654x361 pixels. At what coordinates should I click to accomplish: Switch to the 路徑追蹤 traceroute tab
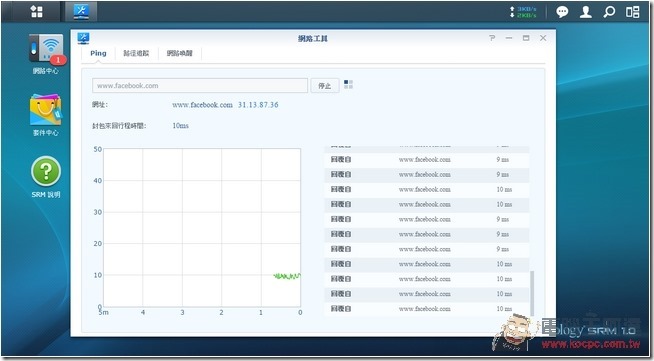[136, 53]
